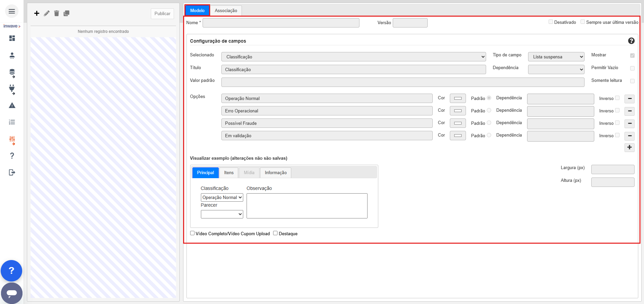Image resolution: width=644 pixels, height=304 pixels.
Task: Toggle the Desativado checkbox
Action: pos(551,22)
